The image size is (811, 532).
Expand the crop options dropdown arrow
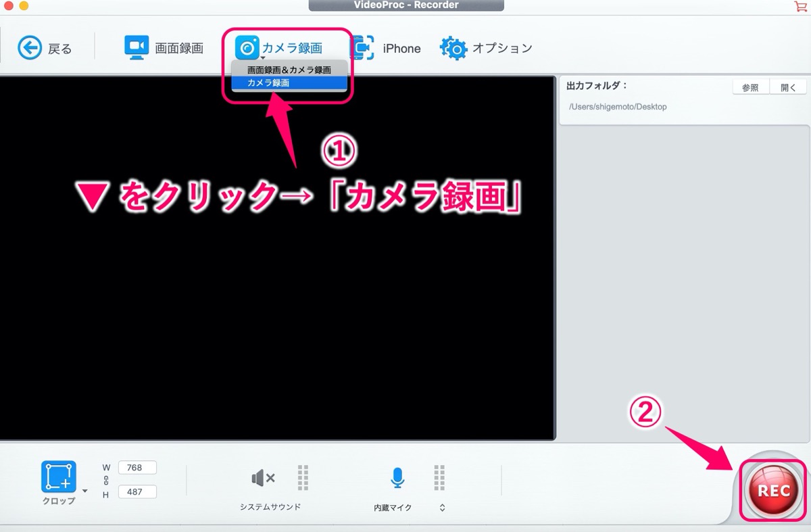(84, 491)
